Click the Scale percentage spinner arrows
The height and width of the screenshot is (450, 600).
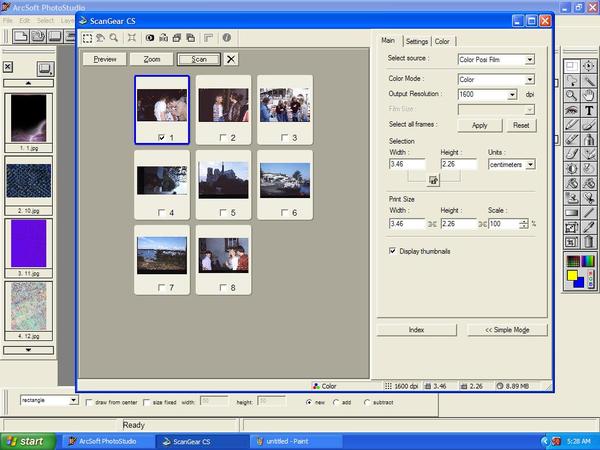tap(524, 224)
